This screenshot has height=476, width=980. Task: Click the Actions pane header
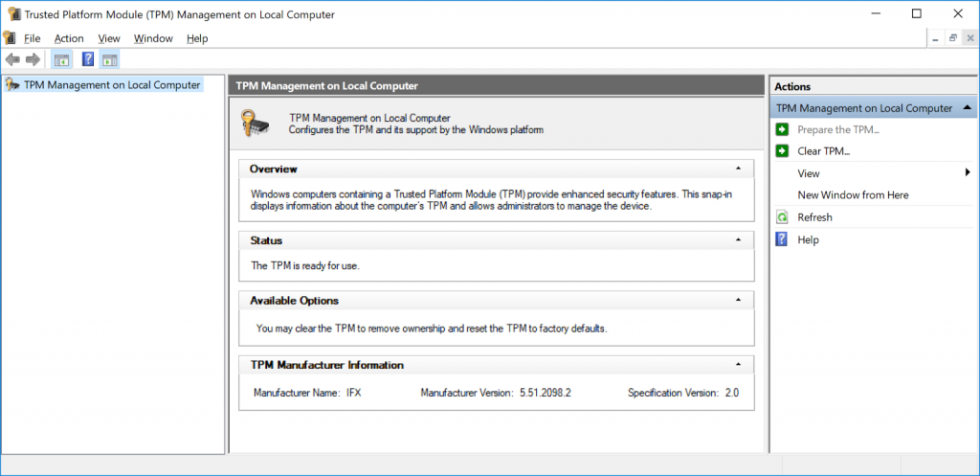tap(875, 87)
